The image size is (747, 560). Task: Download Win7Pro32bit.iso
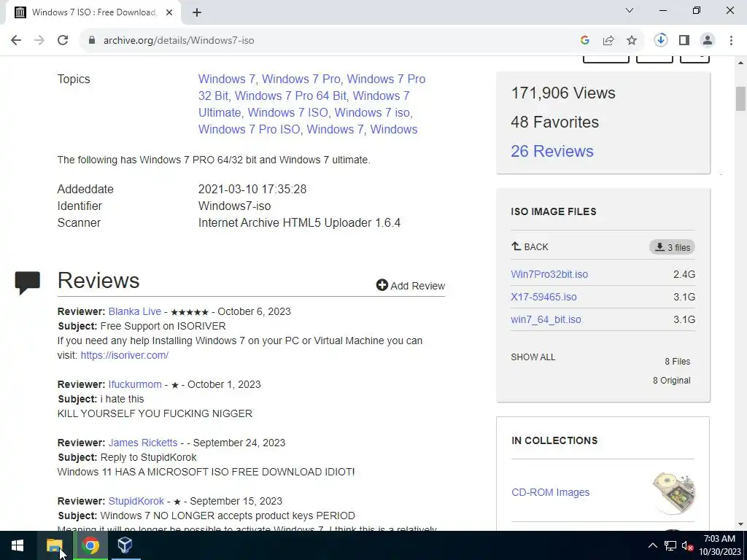tap(549, 274)
